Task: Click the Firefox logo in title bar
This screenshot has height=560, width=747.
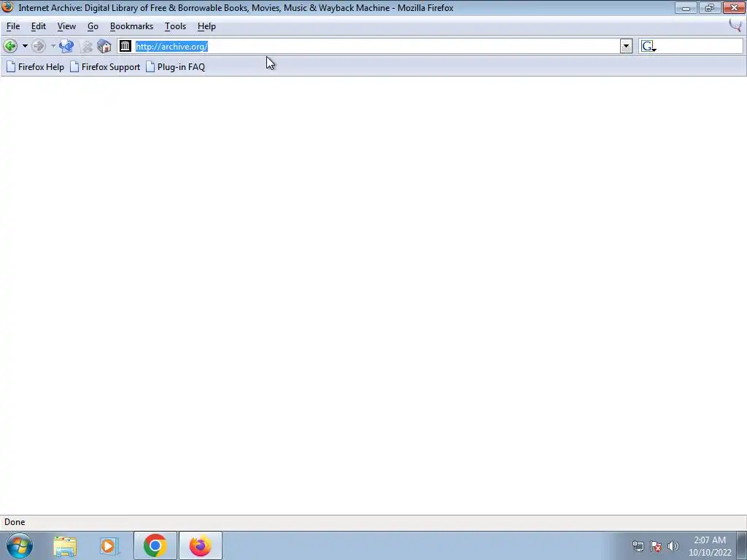Action: click(x=7, y=7)
